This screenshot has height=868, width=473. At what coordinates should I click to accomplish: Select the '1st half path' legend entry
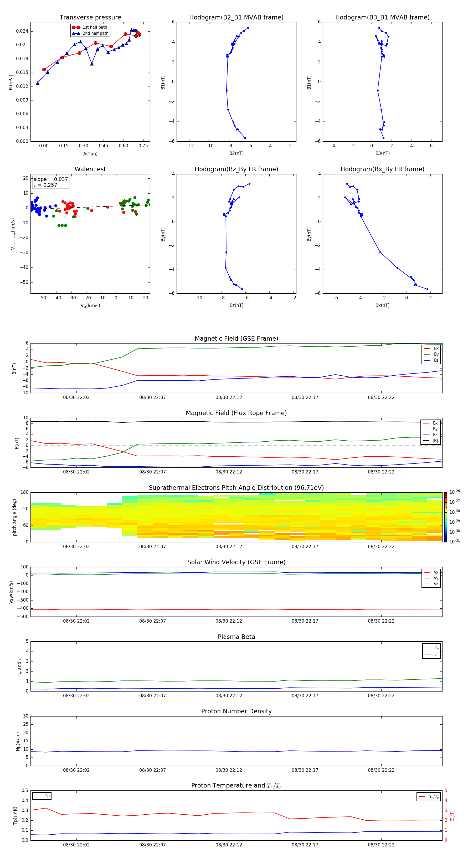90,27
